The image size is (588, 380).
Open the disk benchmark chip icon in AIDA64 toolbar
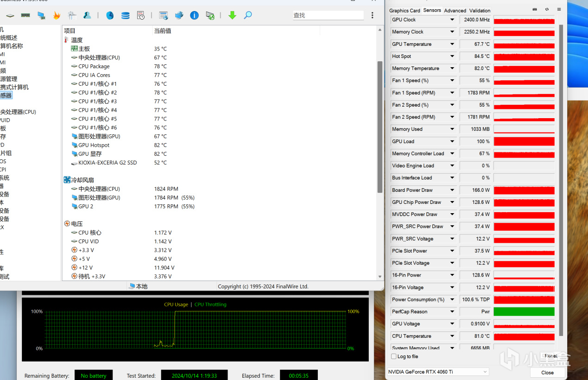click(x=10, y=16)
